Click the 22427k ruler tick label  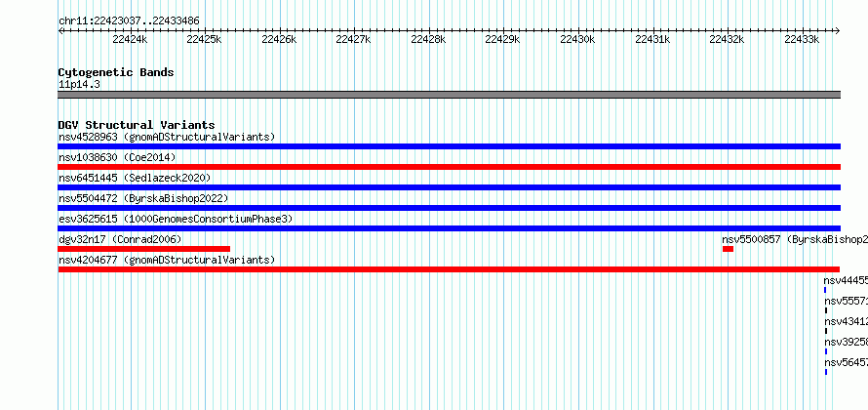[353, 39]
